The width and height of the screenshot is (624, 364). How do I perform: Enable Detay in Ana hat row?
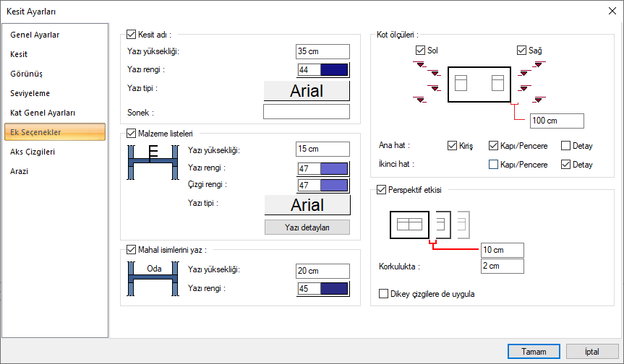click(566, 145)
